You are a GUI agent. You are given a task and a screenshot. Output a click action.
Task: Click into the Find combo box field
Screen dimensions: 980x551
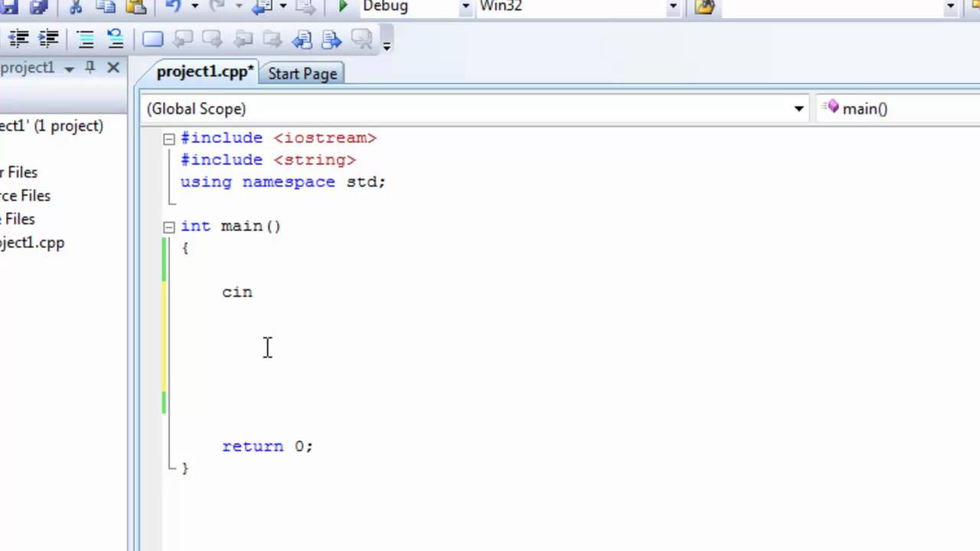(x=831, y=6)
